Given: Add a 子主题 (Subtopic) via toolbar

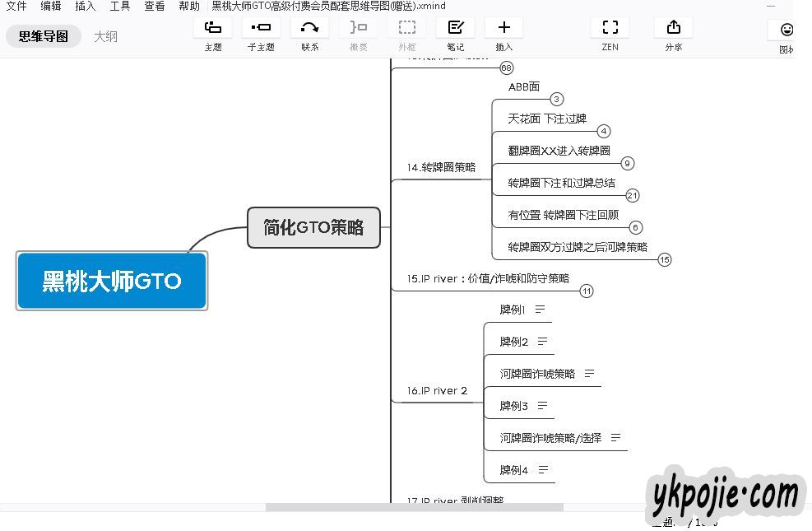Looking at the screenshot, I should pyautogui.click(x=261, y=28).
